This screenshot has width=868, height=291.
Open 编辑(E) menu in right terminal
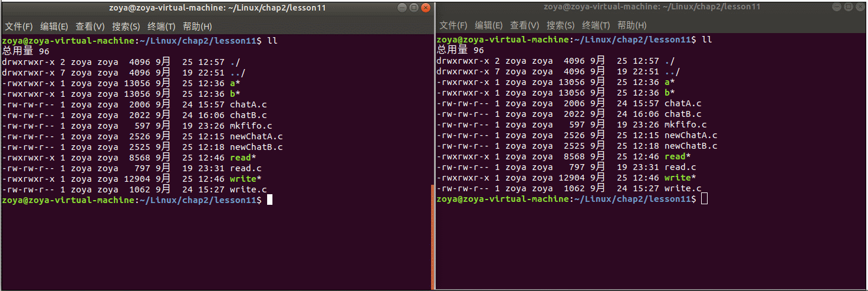click(489, 25)
